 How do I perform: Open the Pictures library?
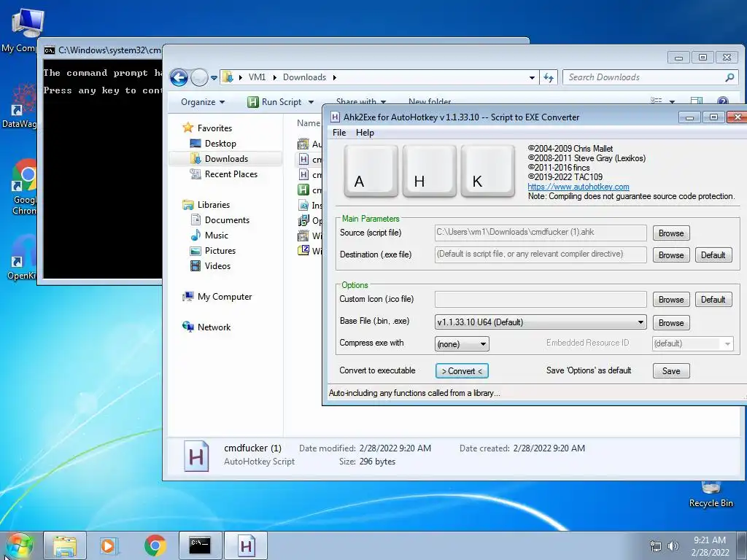pos(220,251)
